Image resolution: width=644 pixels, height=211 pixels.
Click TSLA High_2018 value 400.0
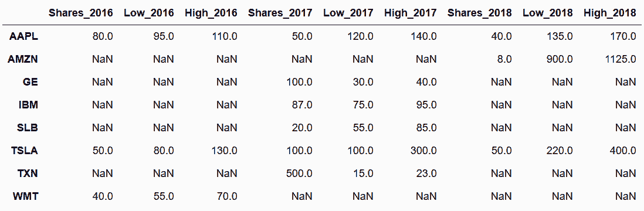point(623,151)
